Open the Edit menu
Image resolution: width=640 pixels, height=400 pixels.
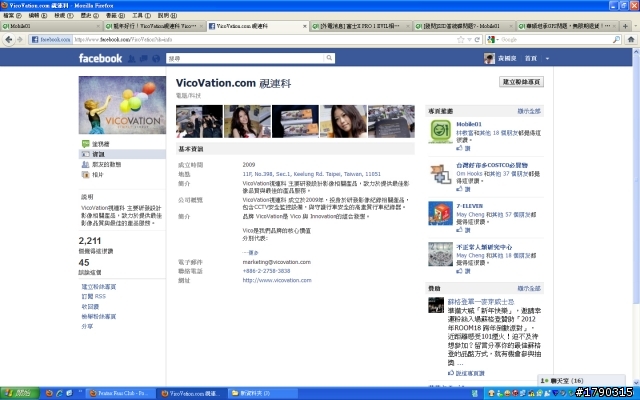[x=38, y=16]
